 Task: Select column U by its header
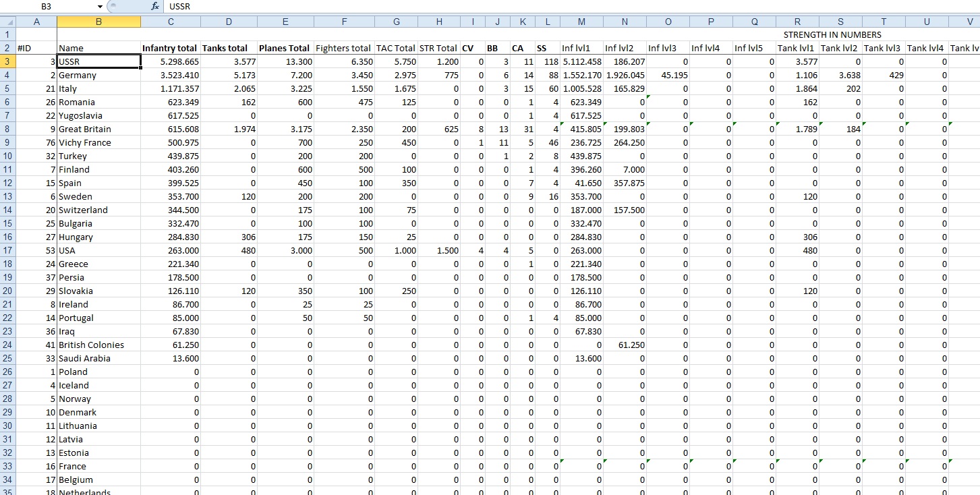[927, 22]
